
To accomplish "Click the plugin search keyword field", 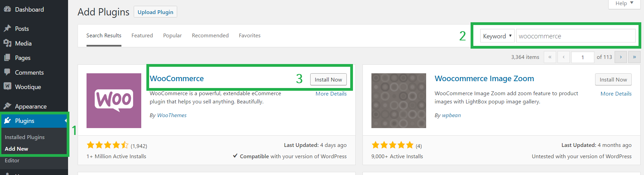I will tap(576, 36).
